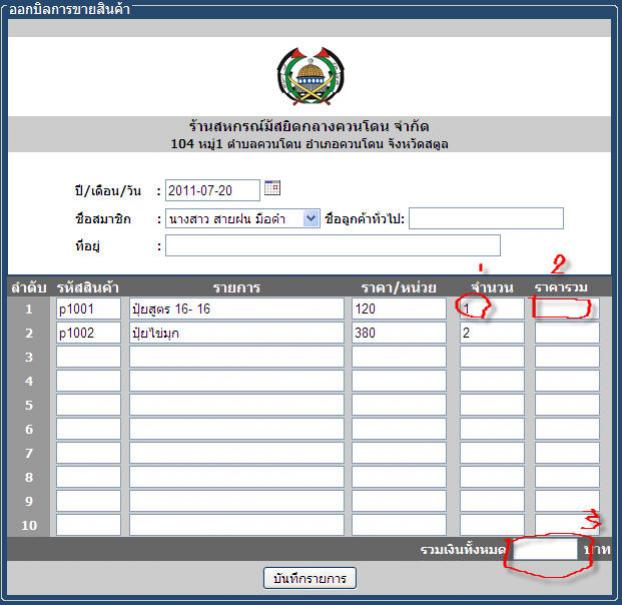
Task: Click the รหัสสินค้า column header
Action: (88, 287)
